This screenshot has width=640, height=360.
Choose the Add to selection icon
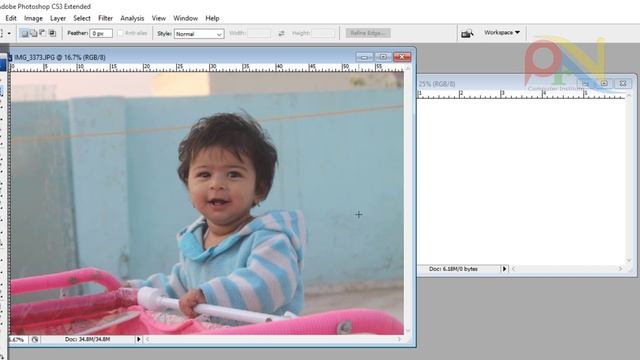click(34, 33)
